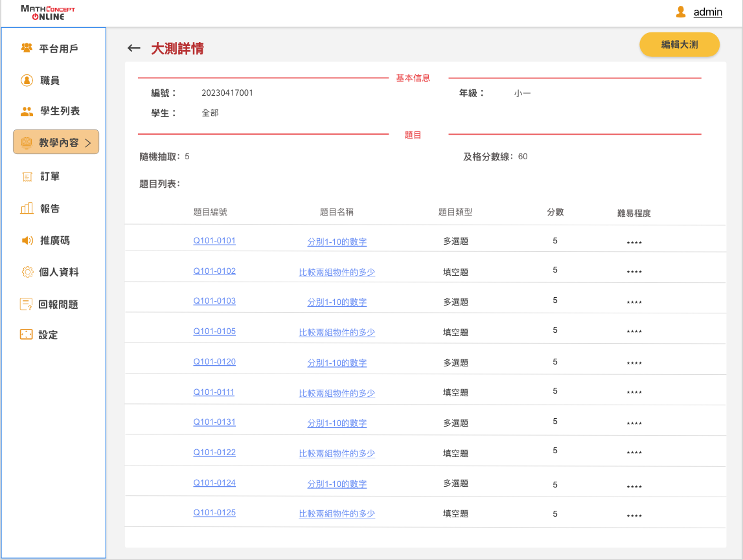Open question Q101-0111 link
Screen dimensions: 743x560
point(214,392)
